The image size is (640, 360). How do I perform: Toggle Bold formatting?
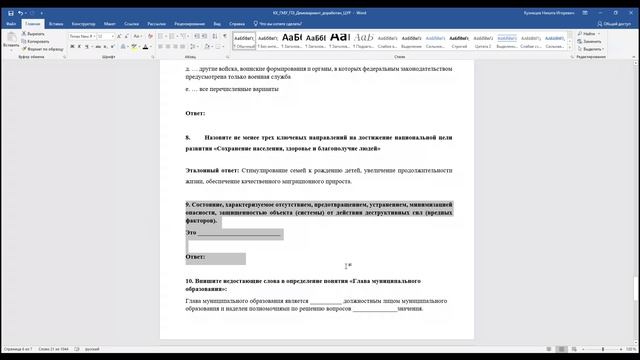pyautogui.click(x=72, y=47)
